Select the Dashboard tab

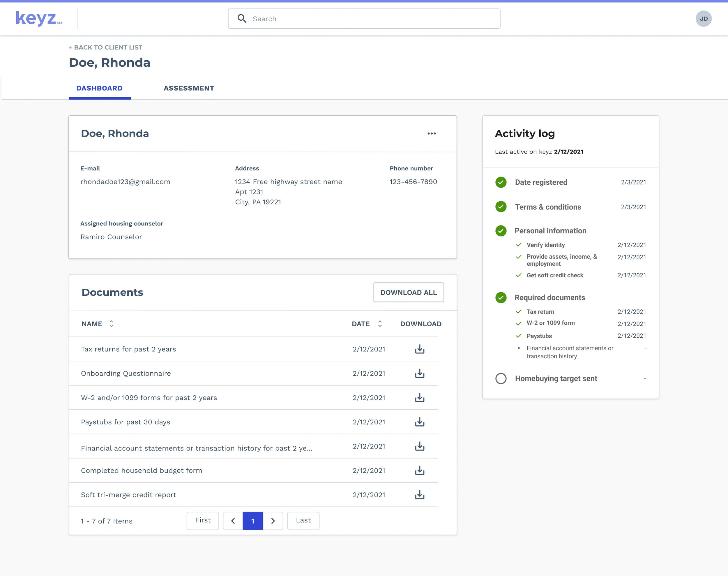(x=99, y=88)
